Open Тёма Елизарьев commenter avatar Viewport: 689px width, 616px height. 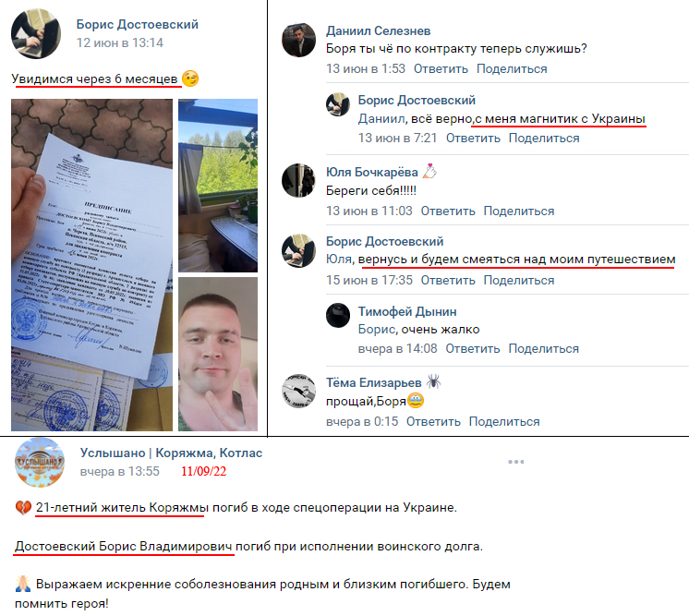pos(298,391)
